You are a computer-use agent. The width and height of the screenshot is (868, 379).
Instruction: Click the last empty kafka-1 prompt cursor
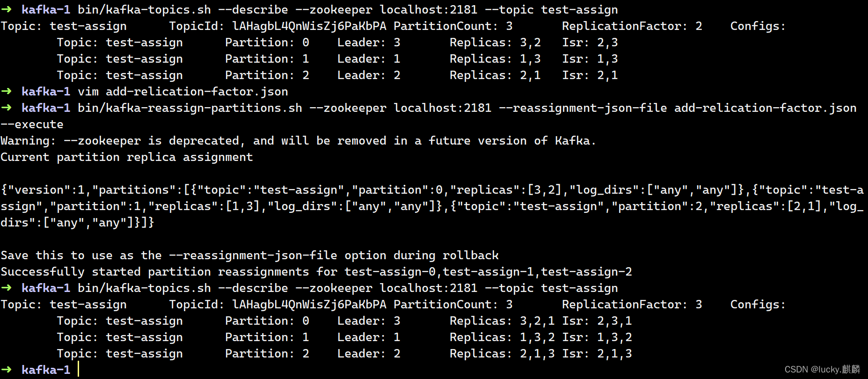click(x=79, y=369)
